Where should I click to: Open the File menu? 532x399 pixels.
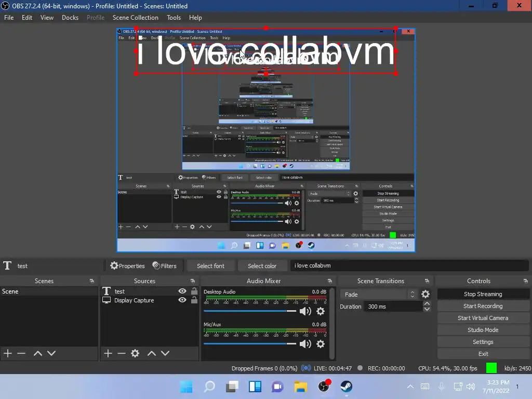pos(9,18)
